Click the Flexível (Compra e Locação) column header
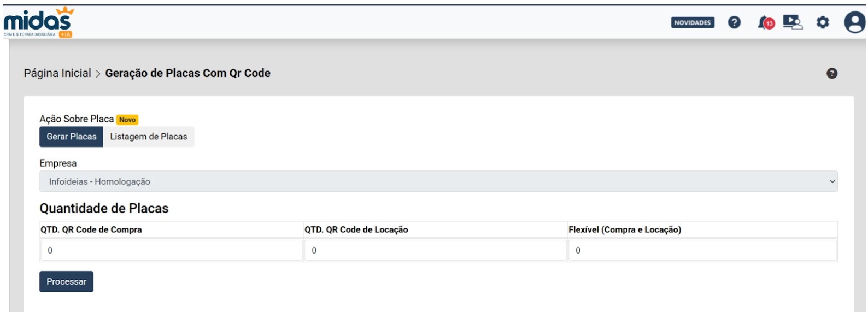The height and width of the screenshot is (312, 868). coord(625,229)
